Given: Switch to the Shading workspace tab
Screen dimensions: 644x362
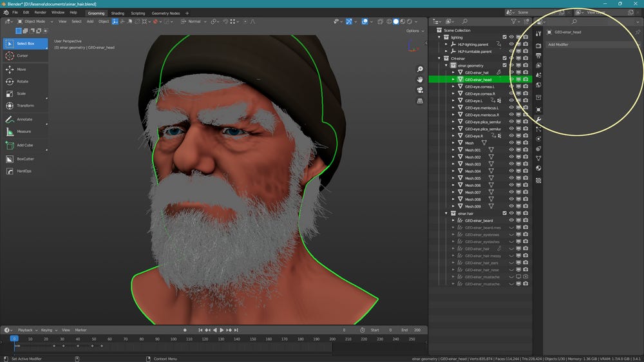Looking at the screenshot, I should coord(117,13).
